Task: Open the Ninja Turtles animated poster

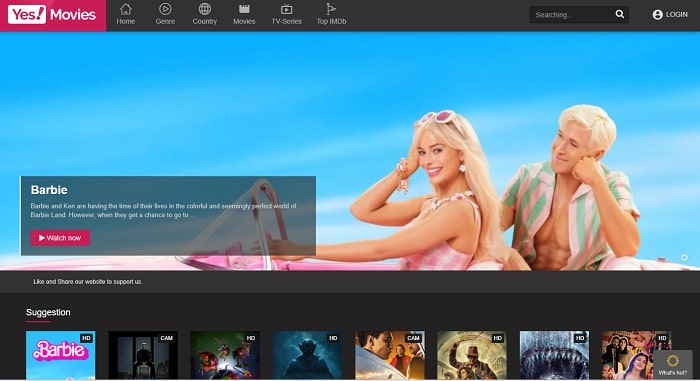Action: tap(225, 355)
